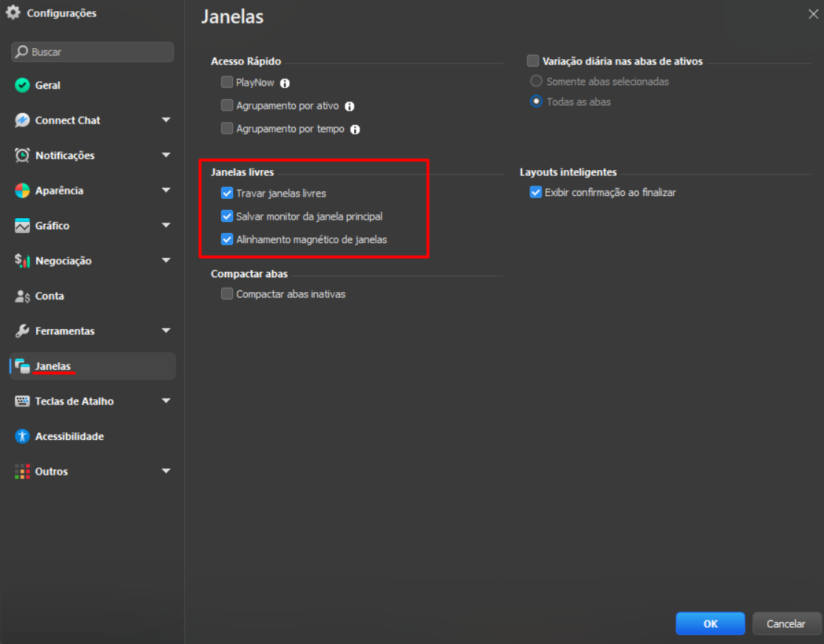Viewport: 824px width, 644px height.
Task: Check Compactar abas inativas
Action: (x=227, y=294)
